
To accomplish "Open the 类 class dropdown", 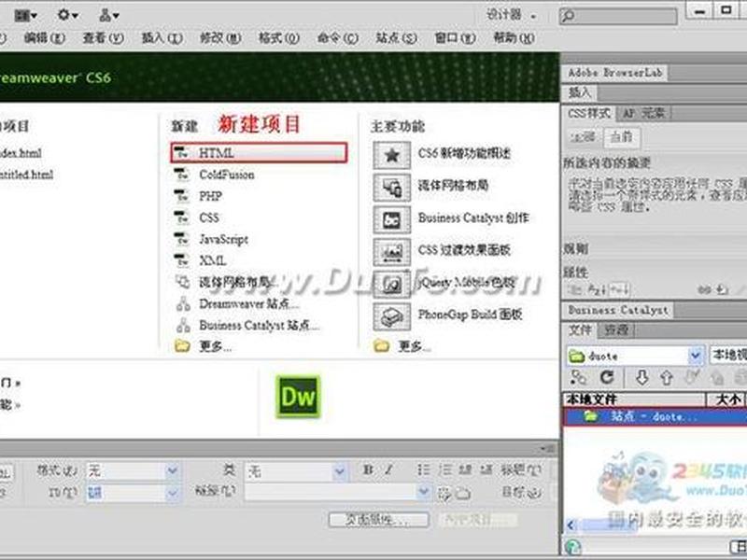I will pos(296,471).
